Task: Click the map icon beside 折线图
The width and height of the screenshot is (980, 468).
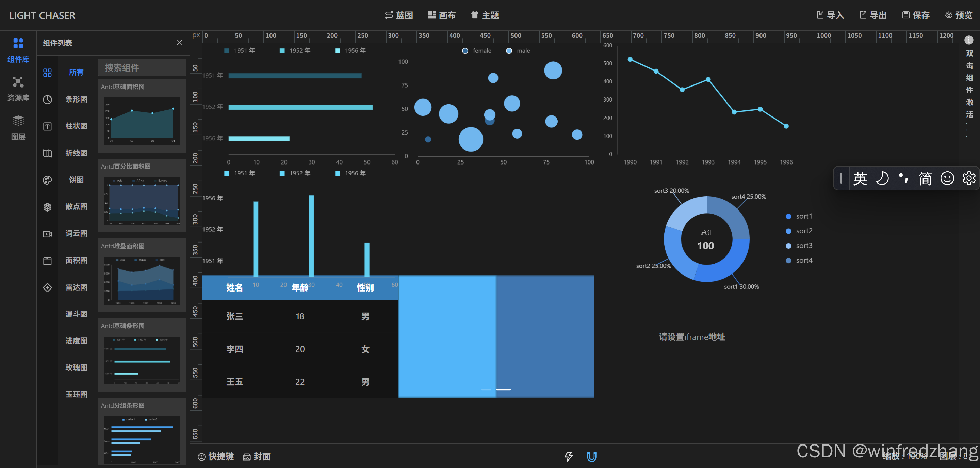Action: pyautogui.click(x=47, y=153)
